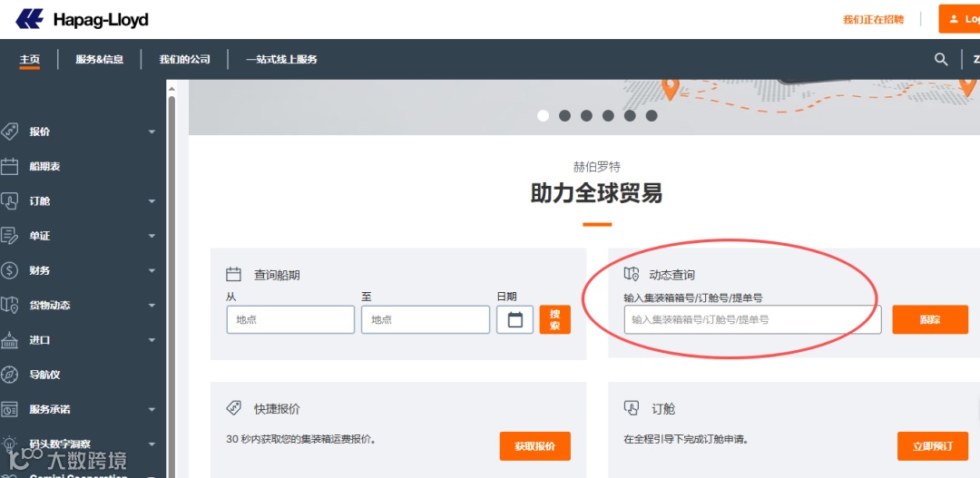Screen dimensions: 980x478
Task: Expand the 货物动态 sidebar arrow
Action: [x=152, y=306]
